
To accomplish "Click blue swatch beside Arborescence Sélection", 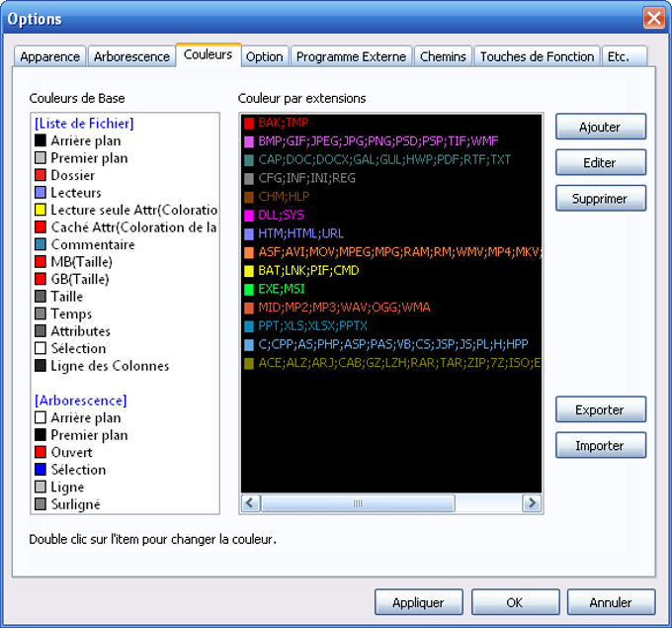I will [x=41, y=470].
